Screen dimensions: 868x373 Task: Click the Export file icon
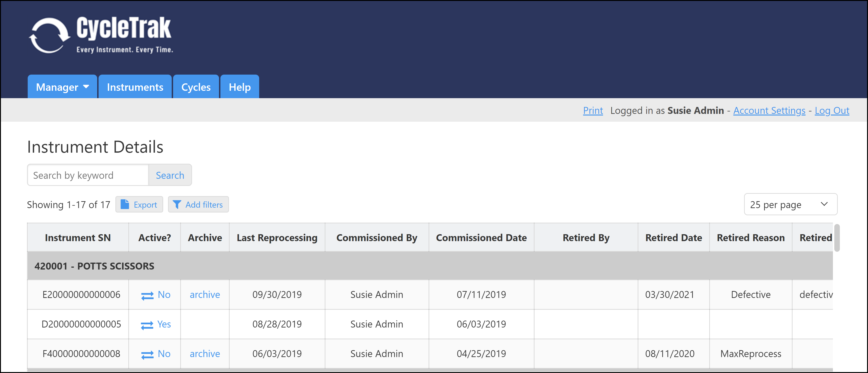125,204
